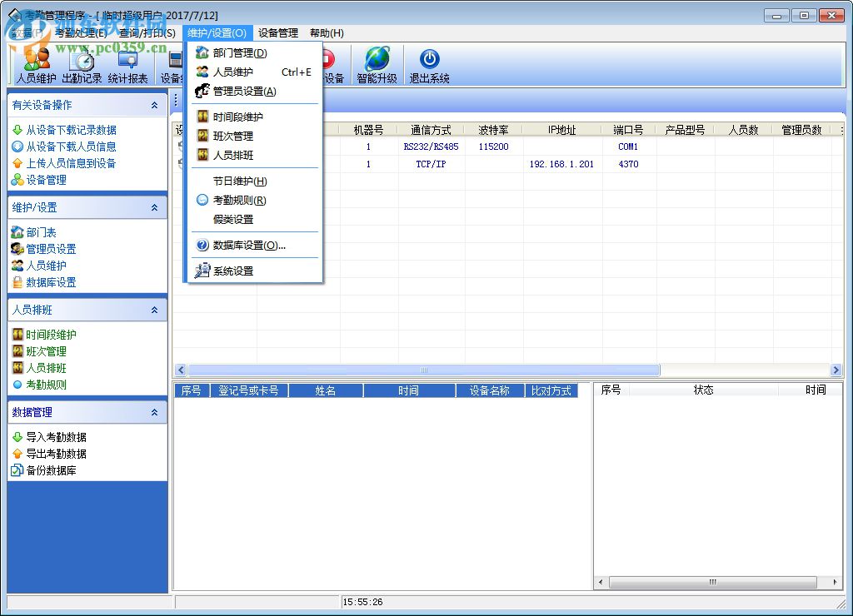Collapse the 人员排班 sidebar section
Image resolution: width=853 pixels, height=616 pixels.
(154, 310)
